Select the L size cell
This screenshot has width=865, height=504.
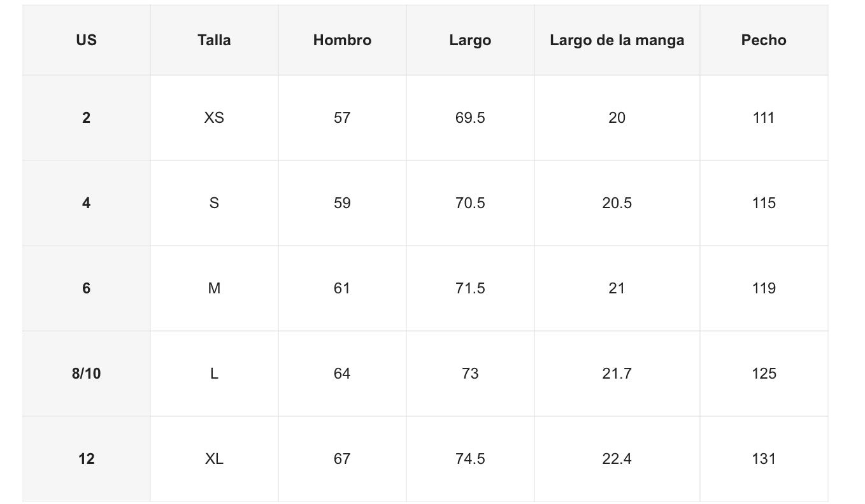click(214, 374)
